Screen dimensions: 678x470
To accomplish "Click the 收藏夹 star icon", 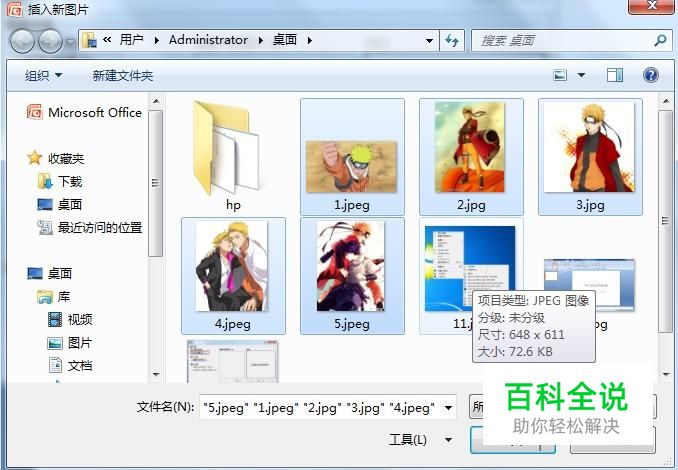I will click(x=34, y=158).
